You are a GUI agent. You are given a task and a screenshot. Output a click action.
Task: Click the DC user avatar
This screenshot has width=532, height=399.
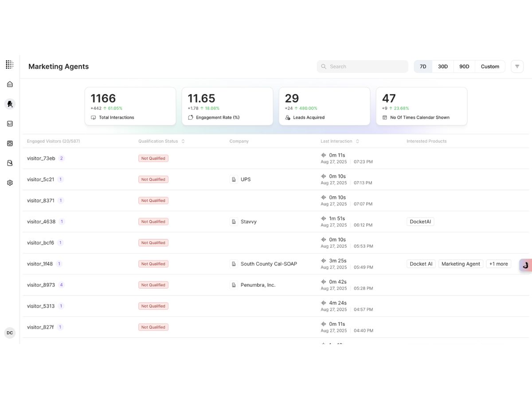pyautogui.click(x=10, y=333)
